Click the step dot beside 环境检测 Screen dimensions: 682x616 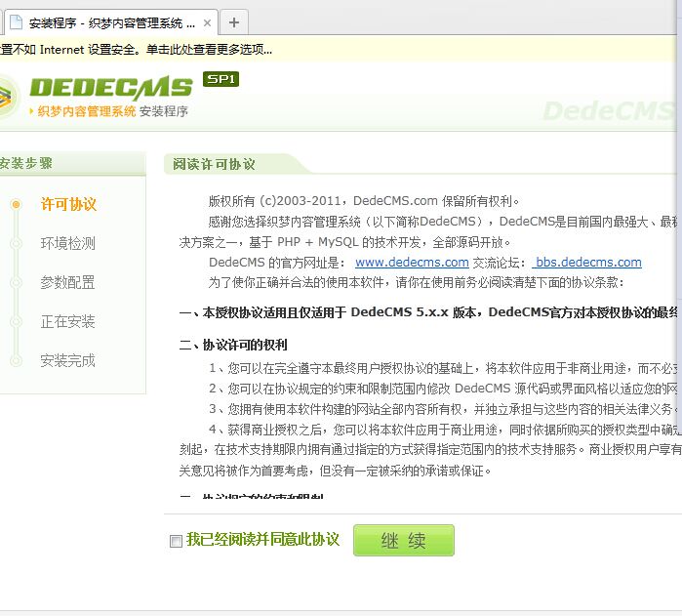click(x=15, y=244)
